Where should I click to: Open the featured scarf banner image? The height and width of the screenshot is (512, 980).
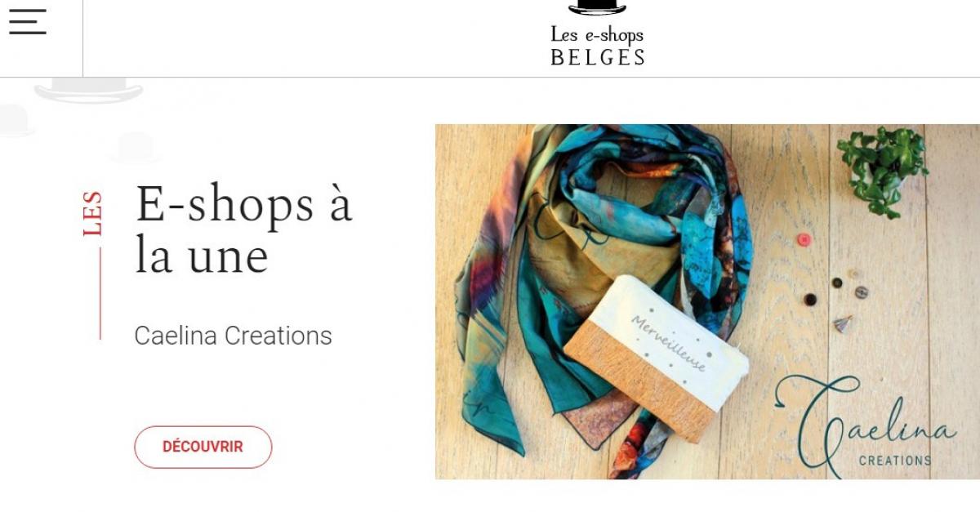tap(707, 301)
